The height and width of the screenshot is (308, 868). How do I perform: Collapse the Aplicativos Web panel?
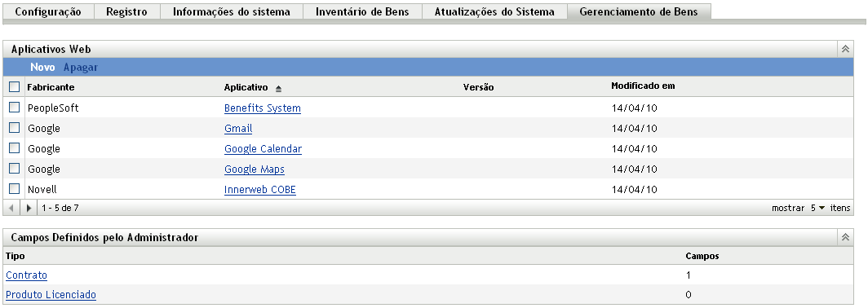coord(845,49)
